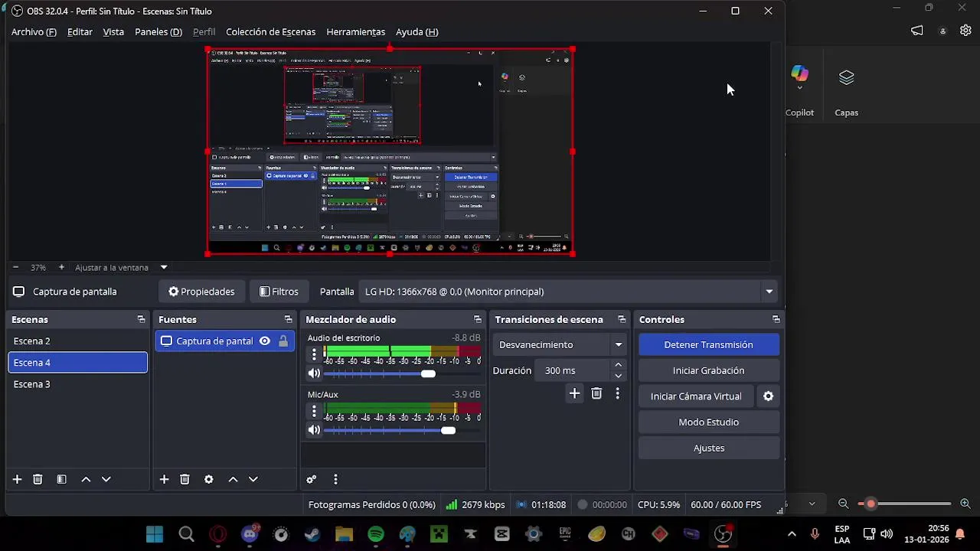Expand Copilot chevron in background window
980x551 pixels.
pyautogui.click(x=799, y=89)
